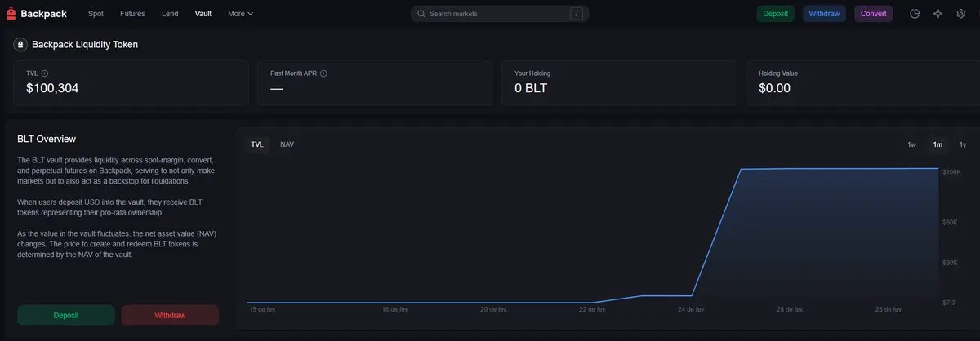Click the $100K axis label
Image resolution: width=980 pixels, height=341 pixels.
coord(952,172)
